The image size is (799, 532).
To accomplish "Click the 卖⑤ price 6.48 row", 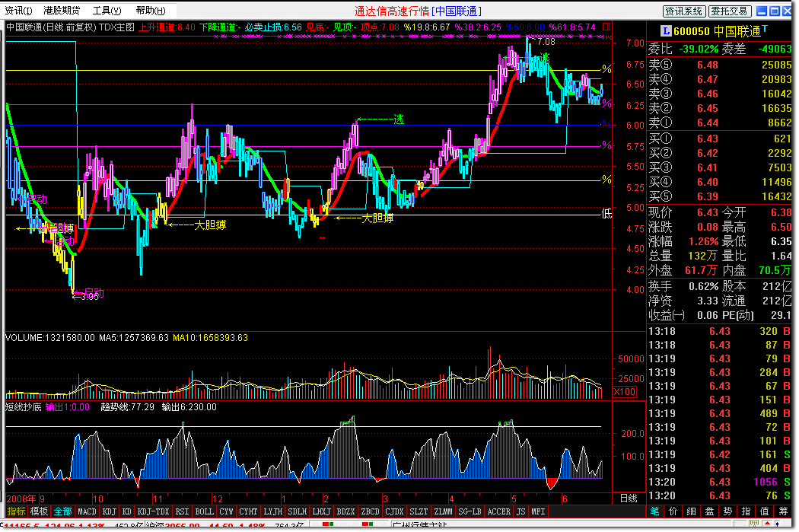I will tap(720, 65).
